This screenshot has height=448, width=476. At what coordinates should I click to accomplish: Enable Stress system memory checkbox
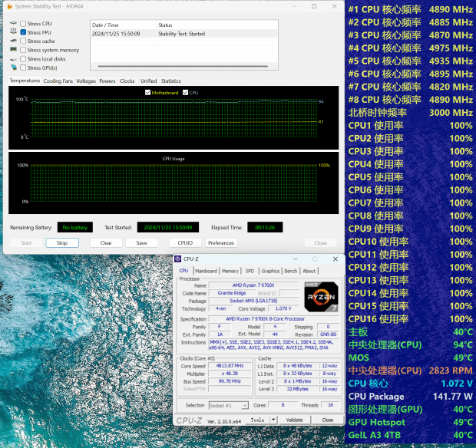23,50
